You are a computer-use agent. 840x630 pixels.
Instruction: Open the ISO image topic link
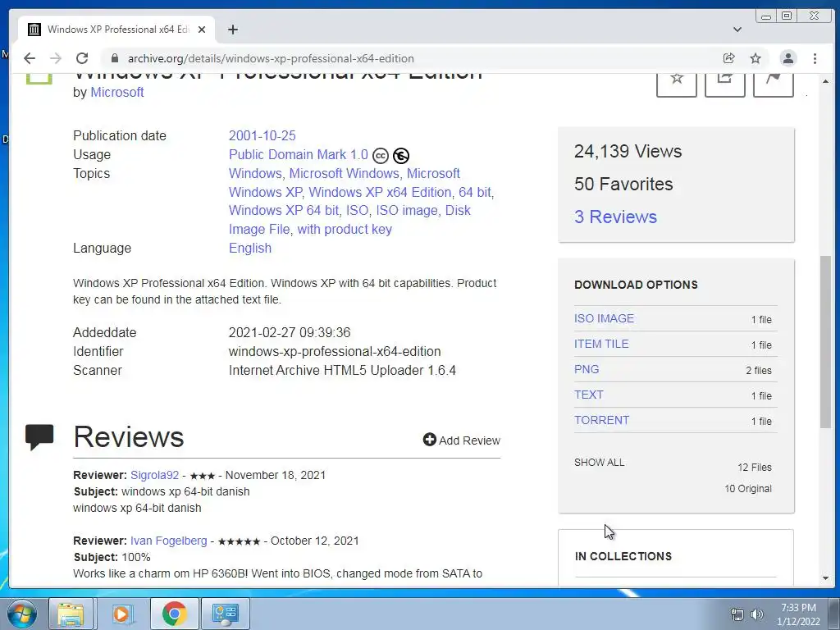[x=407, y=211]
